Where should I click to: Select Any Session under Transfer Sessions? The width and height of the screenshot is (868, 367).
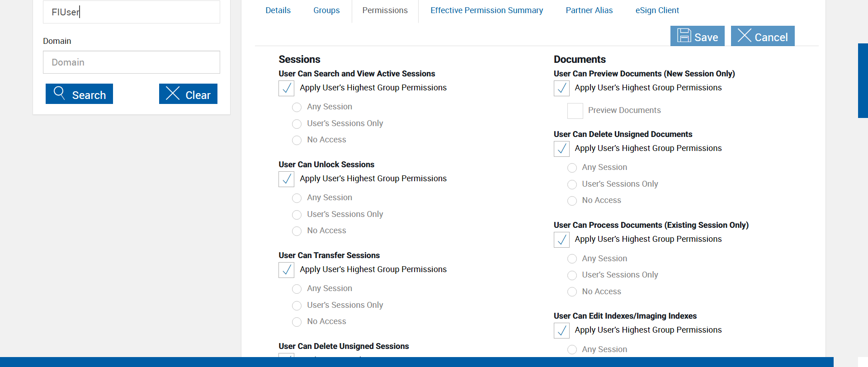tap(297, 289)
